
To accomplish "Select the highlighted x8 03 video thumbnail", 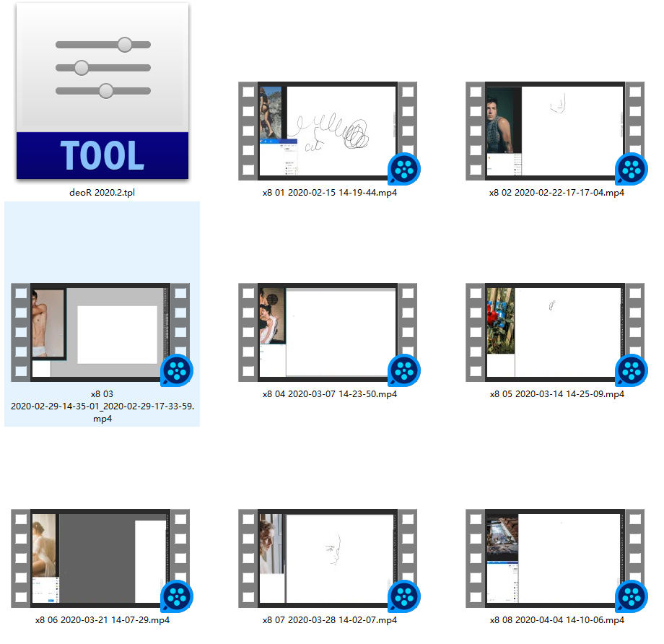I will (100, 331).
